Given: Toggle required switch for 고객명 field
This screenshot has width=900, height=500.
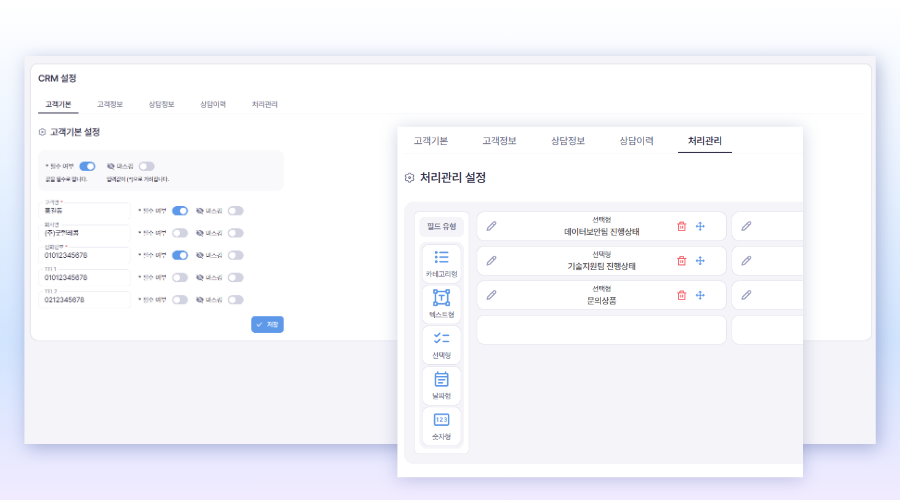Looking at the screenshot, I should point(180,211).
